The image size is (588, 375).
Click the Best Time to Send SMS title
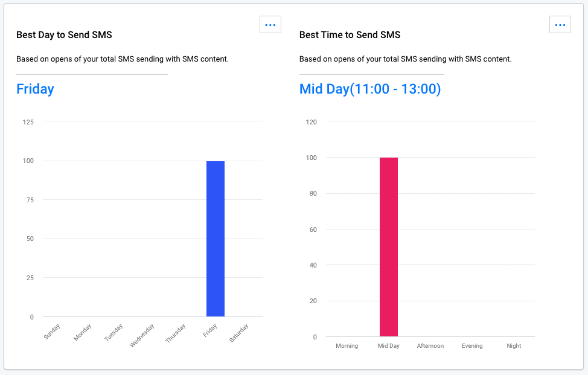click(350, 34)
